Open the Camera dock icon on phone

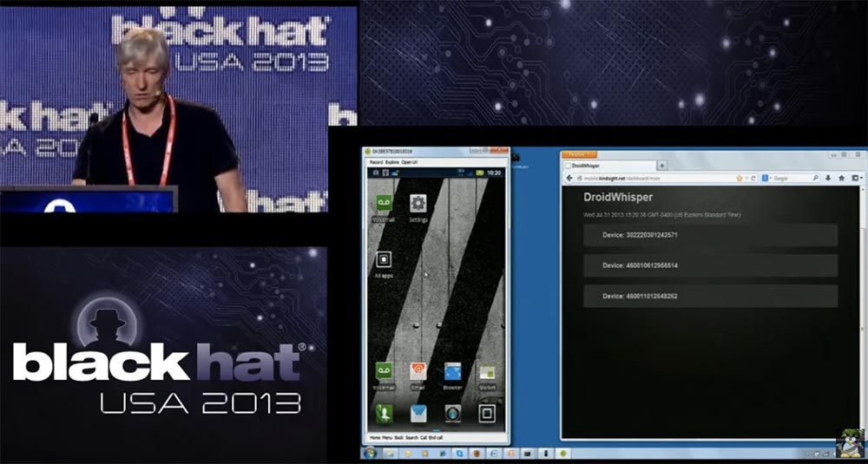[x=453, y=413]
